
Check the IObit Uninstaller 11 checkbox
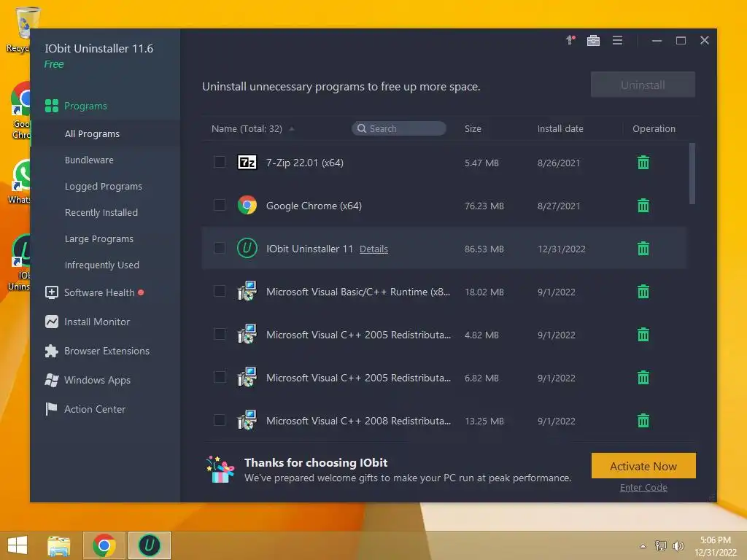pos(219,248)
